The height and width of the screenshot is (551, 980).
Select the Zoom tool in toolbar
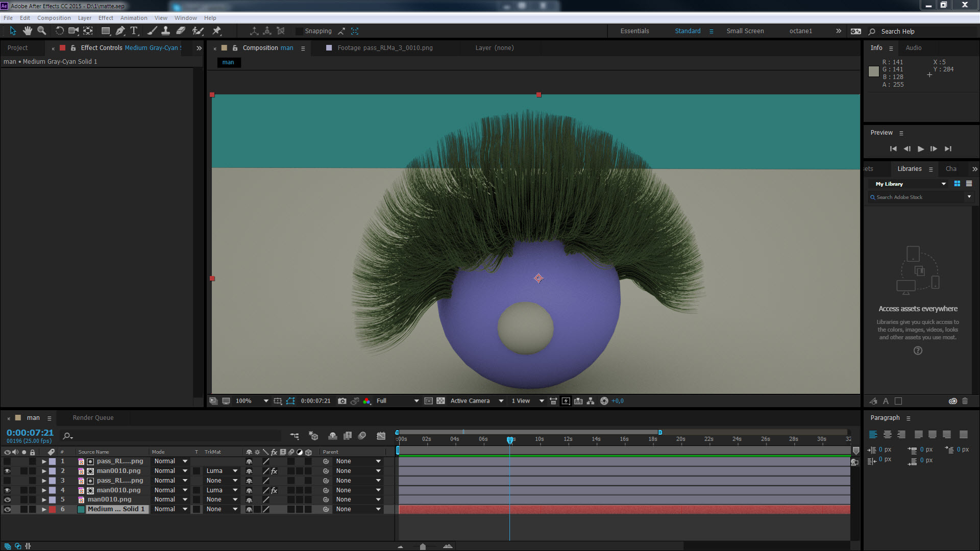coord(42,31)
